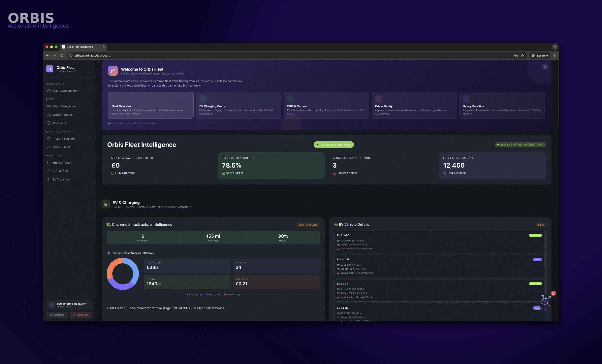
Task: Open Driver Records in sidebar
Action: [63, 114]
